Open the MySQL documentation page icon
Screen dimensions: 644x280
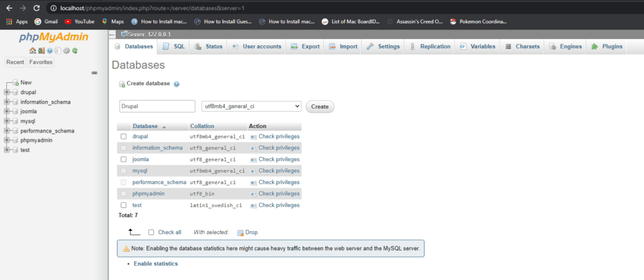[x=58, y=51]
